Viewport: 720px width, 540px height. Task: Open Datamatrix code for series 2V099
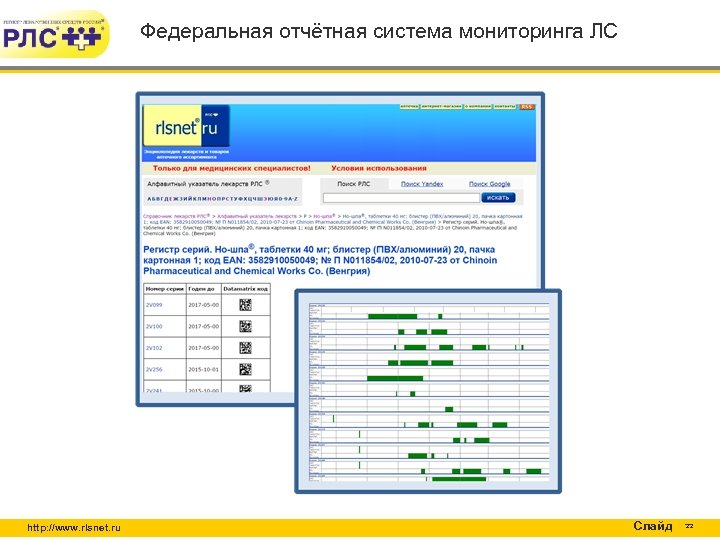[245, 305]
